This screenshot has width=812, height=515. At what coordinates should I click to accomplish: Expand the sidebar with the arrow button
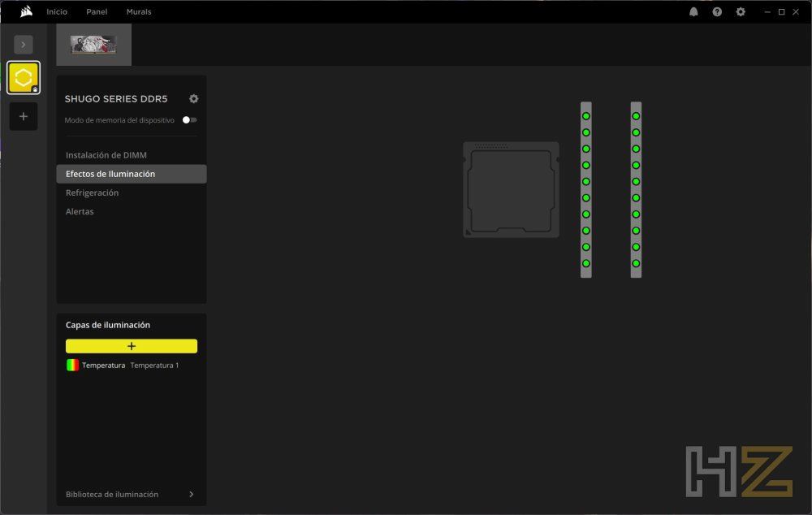click(24, 45)
